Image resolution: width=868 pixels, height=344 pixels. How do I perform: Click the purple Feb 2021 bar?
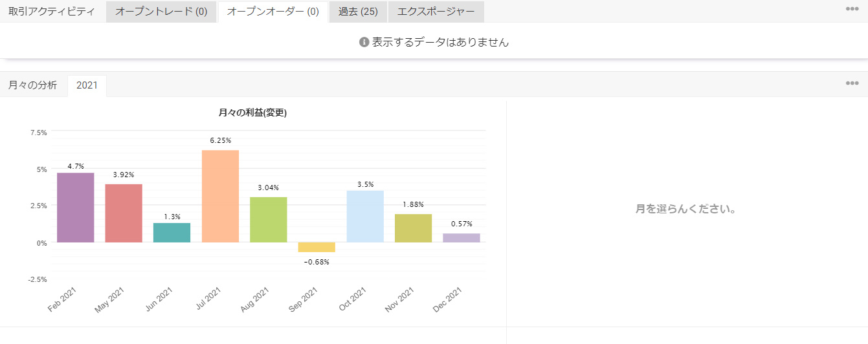[x=76, y=208]
